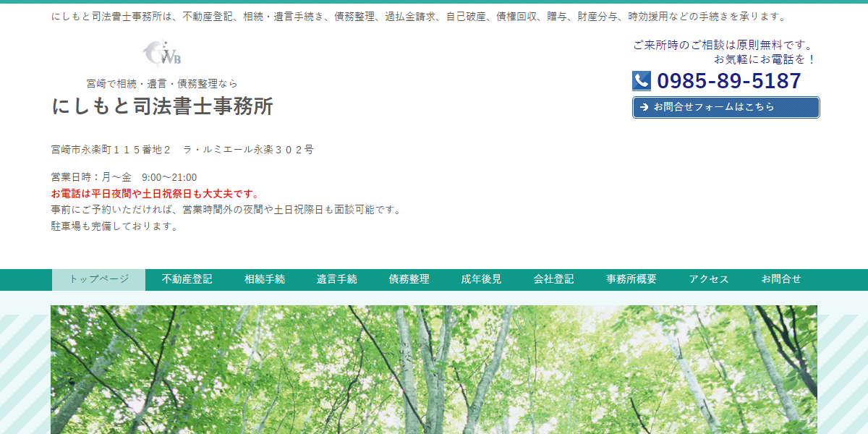View the 事務所概要 page
Image resolution: width=868 pixels, height=434 pixels.
pos(630,278)
